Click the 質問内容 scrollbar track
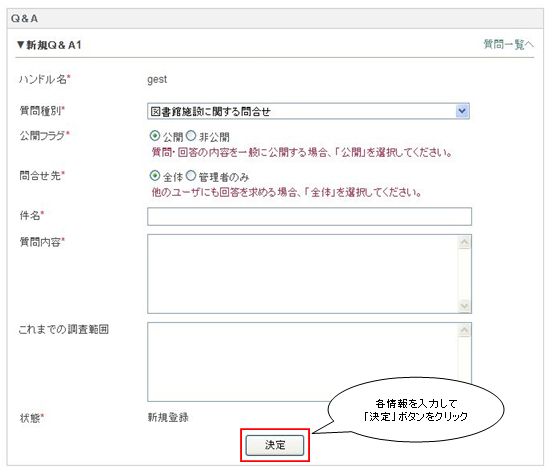 point(465,274)
